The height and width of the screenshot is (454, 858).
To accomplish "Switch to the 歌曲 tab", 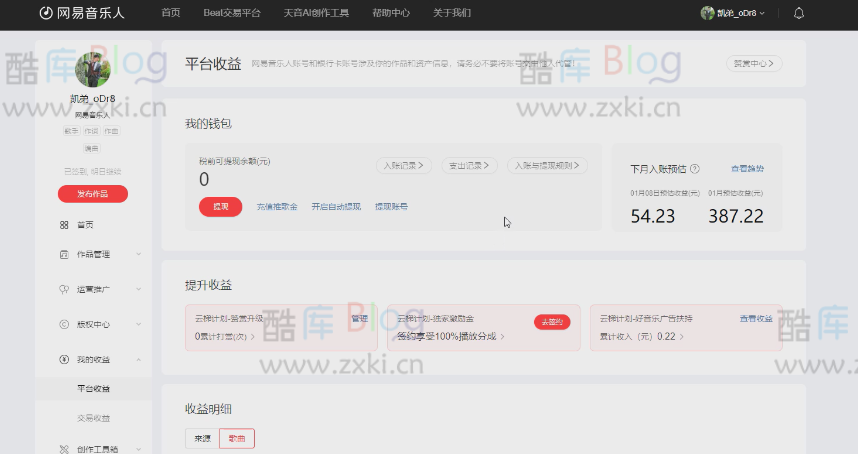I will (x=237, y=439).
